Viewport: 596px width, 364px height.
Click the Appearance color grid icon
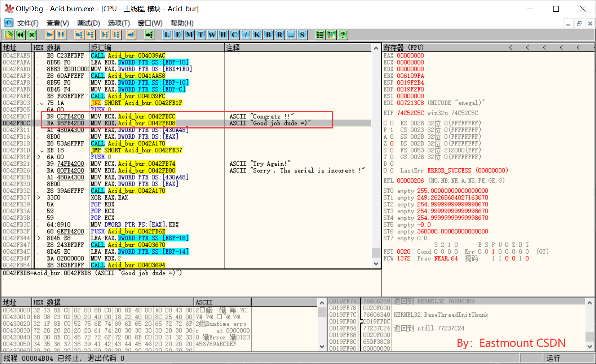tap(331, 35)
